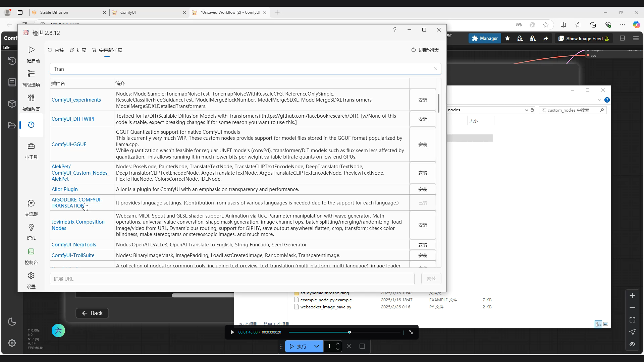This screenshot has height=362, width=644.
Task: Click Show Image Feed button
Action: tap(584, 39)
